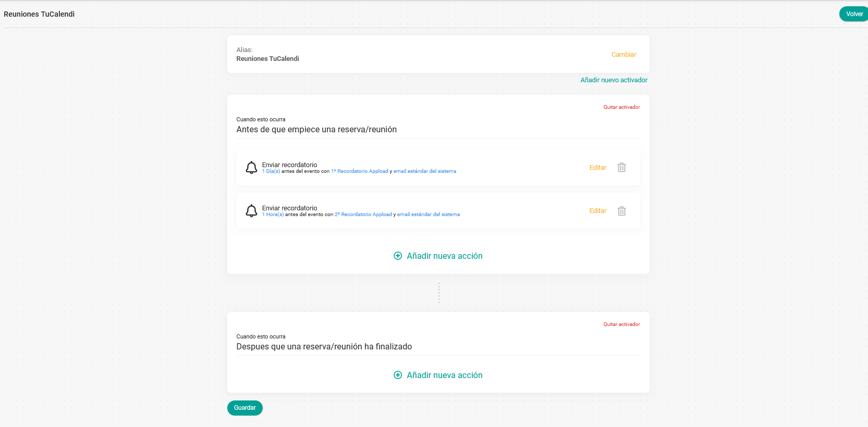868x427 pixels.
Task: Open 'email estándar del sistema' in first reminder
Action: point(425,171)
